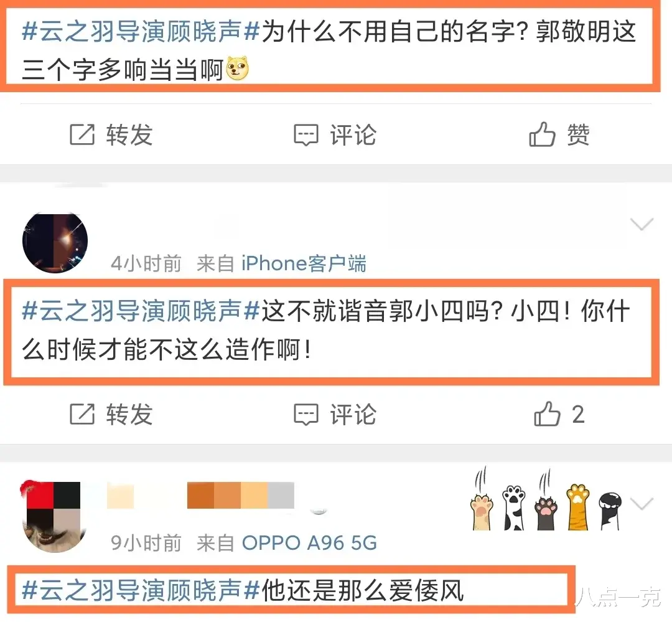
Task: Click the blurred username of the third poster
Action: pyautogui.click(x=200, y=495)
